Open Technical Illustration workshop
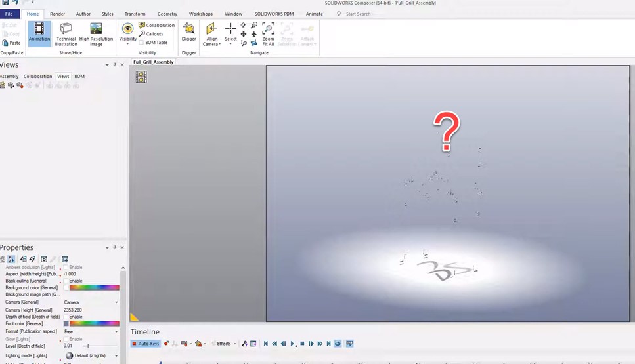Screen dimensions: 635x364 click(x=66, y=34)
